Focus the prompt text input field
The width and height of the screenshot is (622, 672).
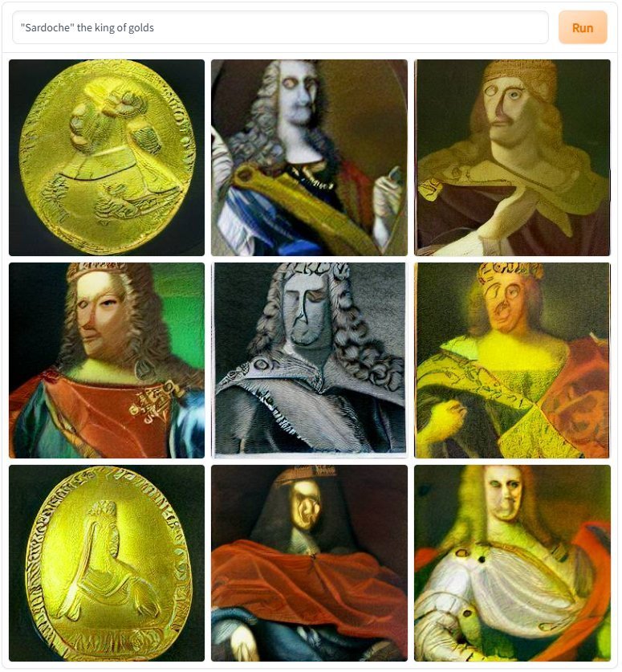pyautogui.click(x=280, y=28)
